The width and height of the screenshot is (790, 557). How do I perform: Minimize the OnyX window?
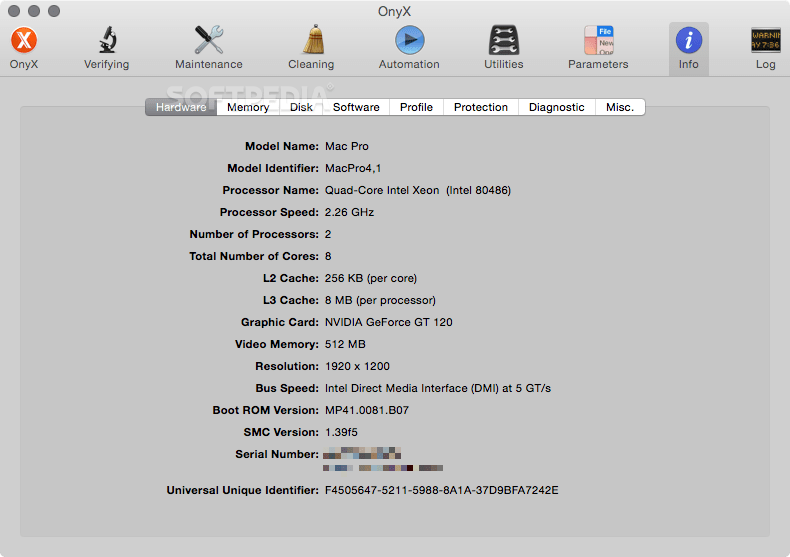[x=34, y=11]
